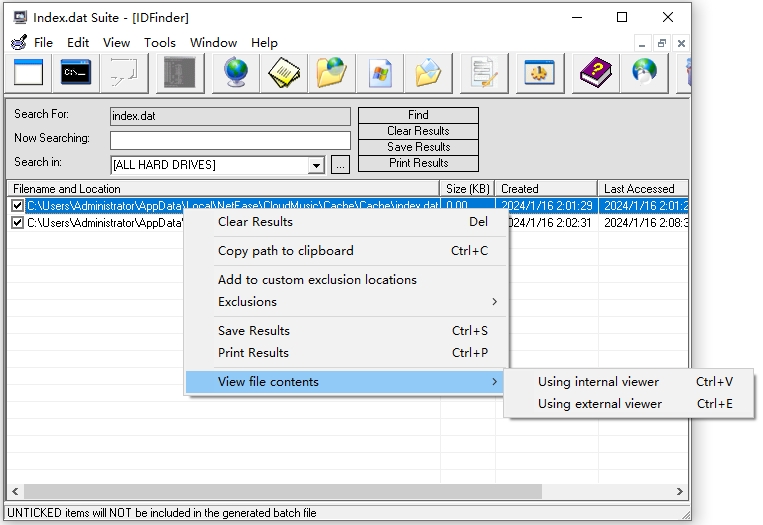This screenshot has height=525, width=763.
Task: Click the window with gear settings icon
Action: pyautogui.click(x=540, y=73)
